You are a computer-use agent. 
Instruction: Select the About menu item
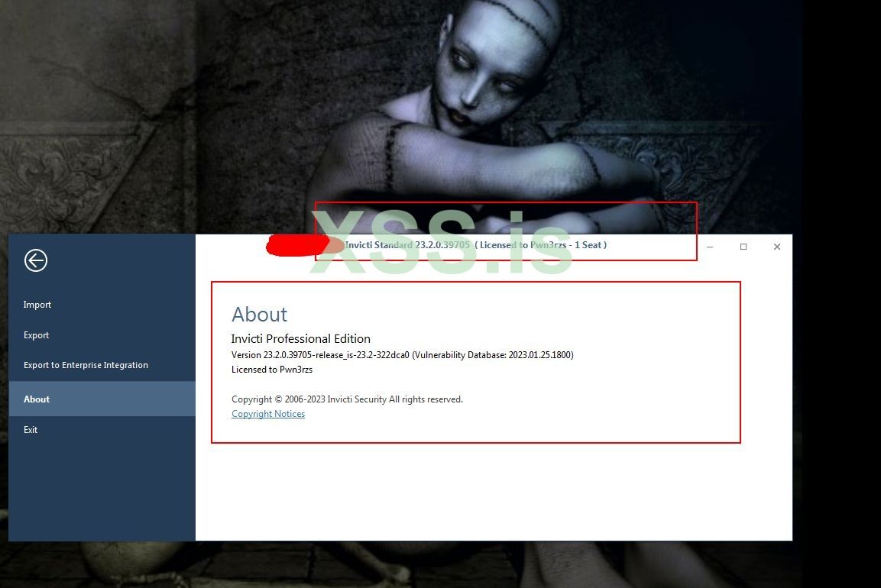[x=102, y=399]
